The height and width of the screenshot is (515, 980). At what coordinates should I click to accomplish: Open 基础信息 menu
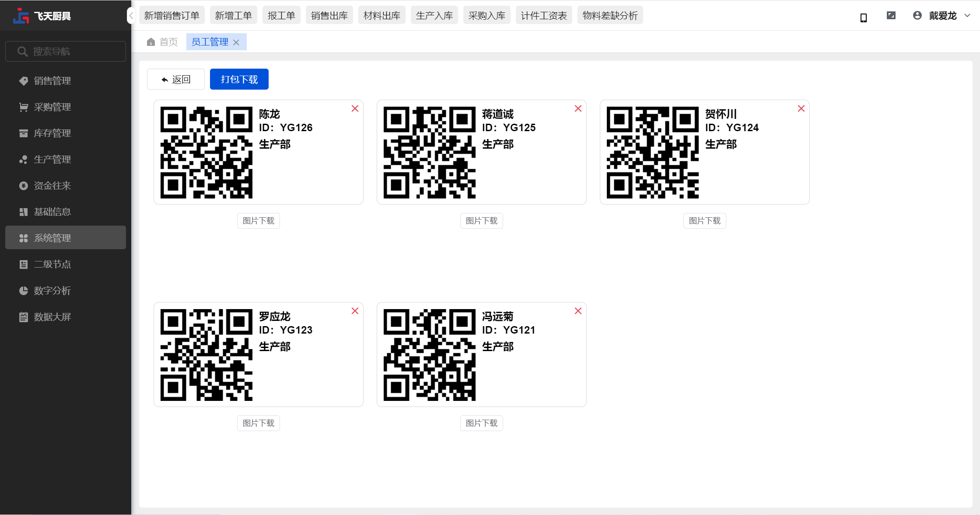pyautogui.click(x=66, y=212)
